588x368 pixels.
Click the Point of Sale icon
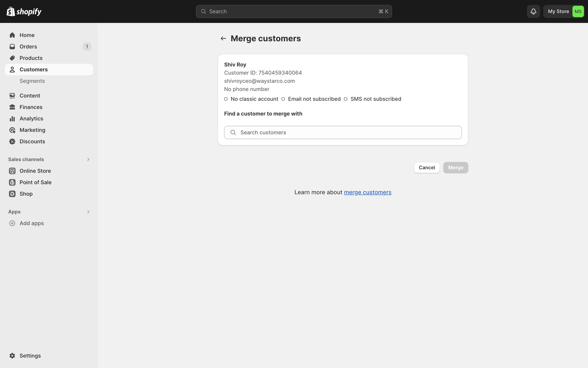point(12,182)
